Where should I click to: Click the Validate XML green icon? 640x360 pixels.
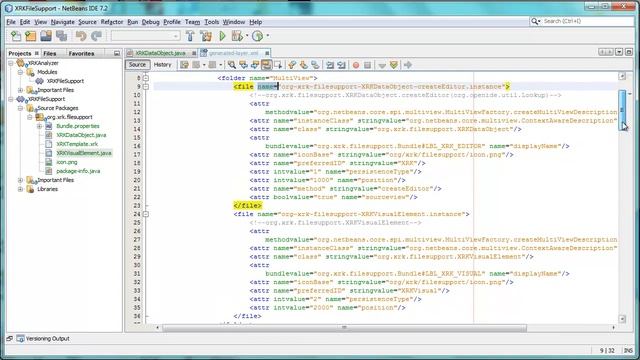click(393, 65)
